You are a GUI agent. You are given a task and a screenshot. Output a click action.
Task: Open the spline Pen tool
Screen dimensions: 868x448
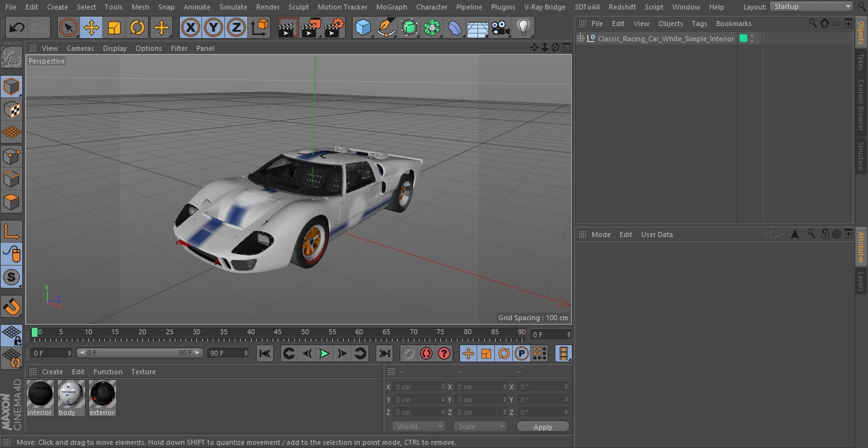click(x=386, y=27)
